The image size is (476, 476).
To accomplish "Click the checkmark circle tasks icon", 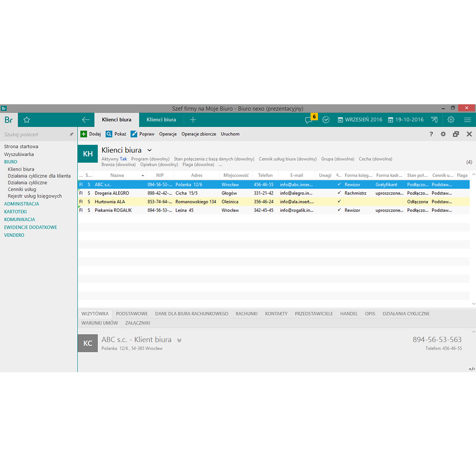I will [x=326, y=120].
